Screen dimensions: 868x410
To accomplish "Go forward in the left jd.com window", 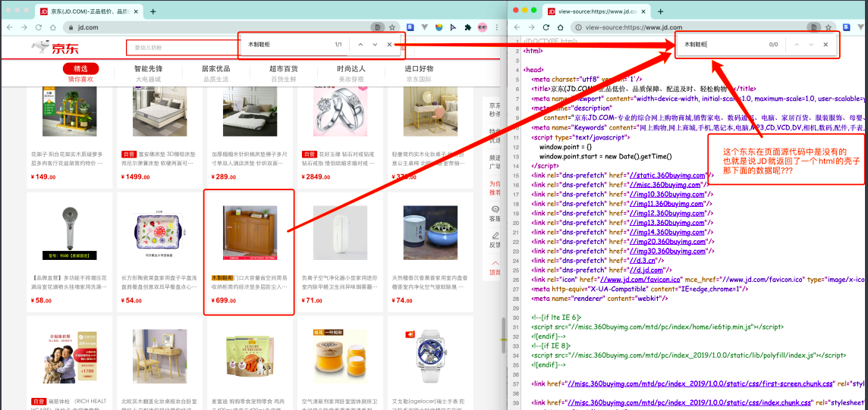I will coord(24,27).
